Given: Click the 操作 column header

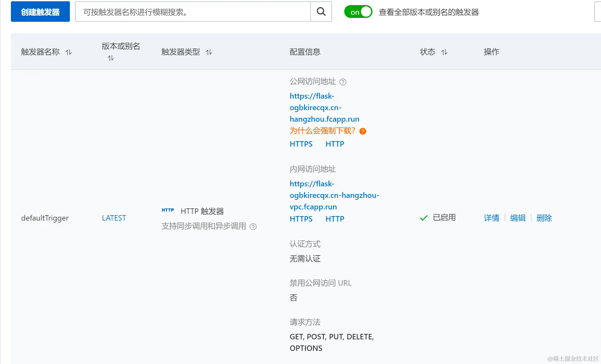Looking at the screenshot, I should click(491, 52).
